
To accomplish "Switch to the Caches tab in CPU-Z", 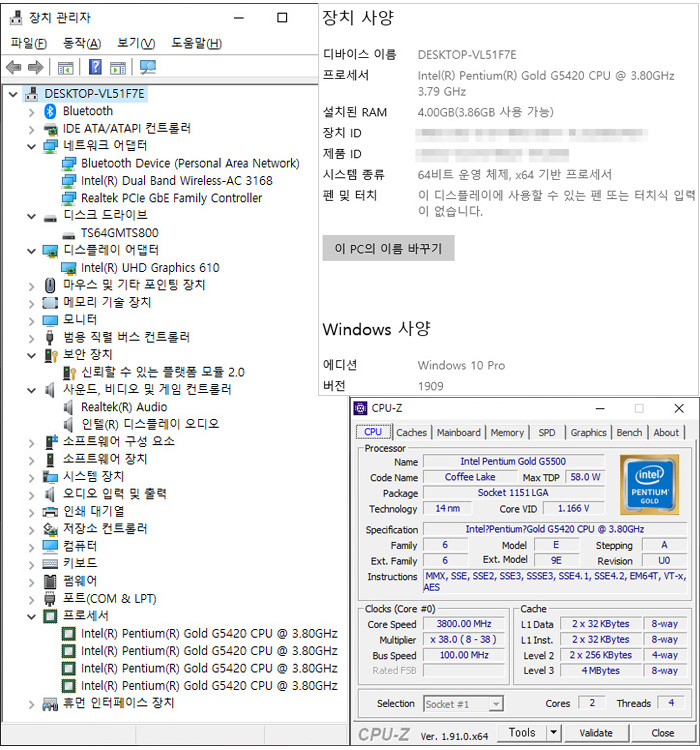I will point(411,432).
